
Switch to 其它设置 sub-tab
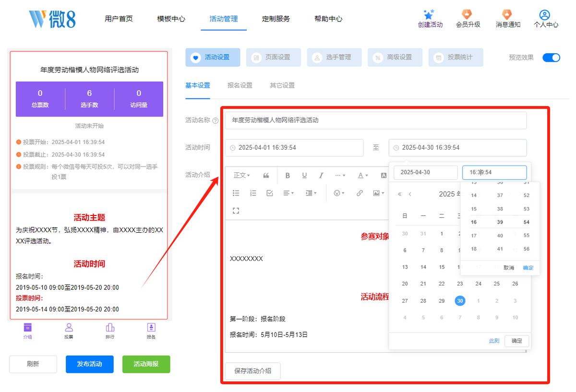click(x=282, y=85)
